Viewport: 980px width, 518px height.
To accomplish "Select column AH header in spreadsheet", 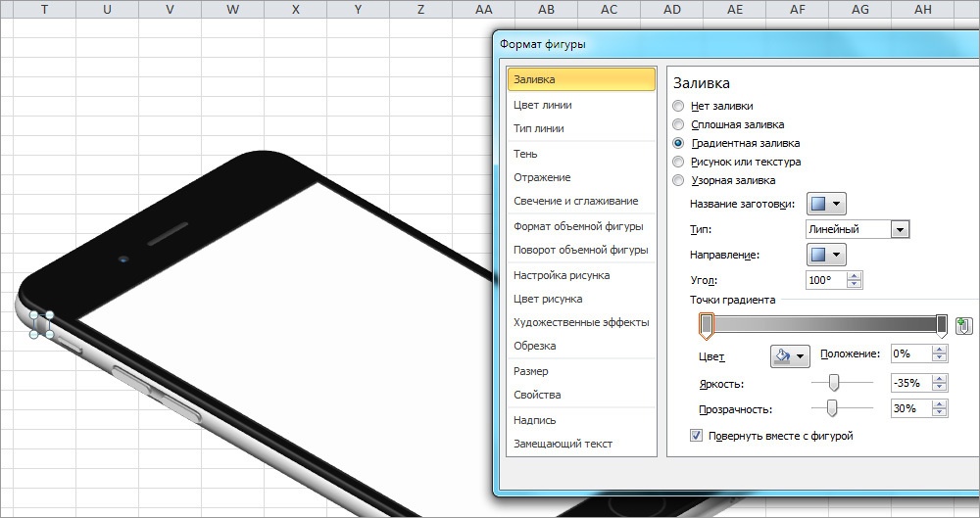I will pyautogui.click(x=923, y=10).
